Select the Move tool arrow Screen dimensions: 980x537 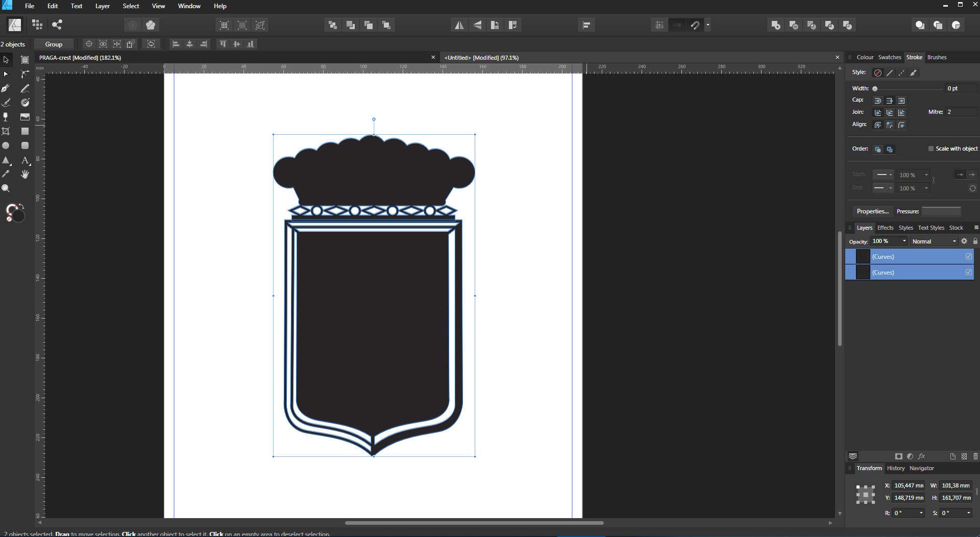[6, 60]
